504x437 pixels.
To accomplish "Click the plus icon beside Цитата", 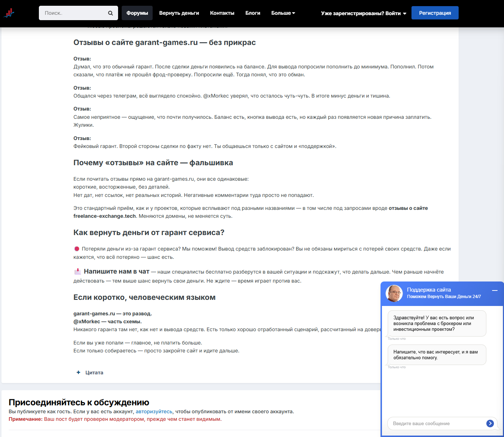I will 78,372.
